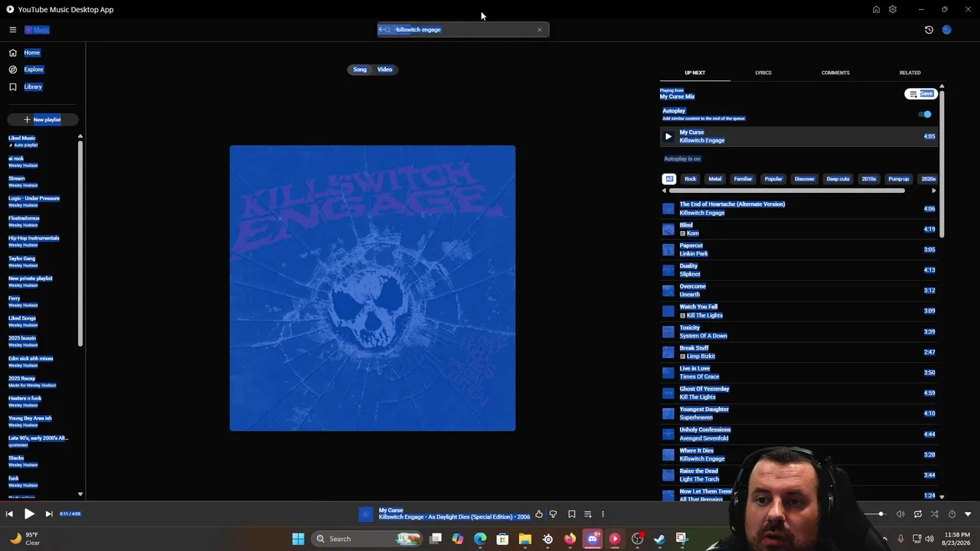The height and width of the screenshot is (551, 980).
Task: Play Blind by Korn from queue
Action: (x=799, y=229)
